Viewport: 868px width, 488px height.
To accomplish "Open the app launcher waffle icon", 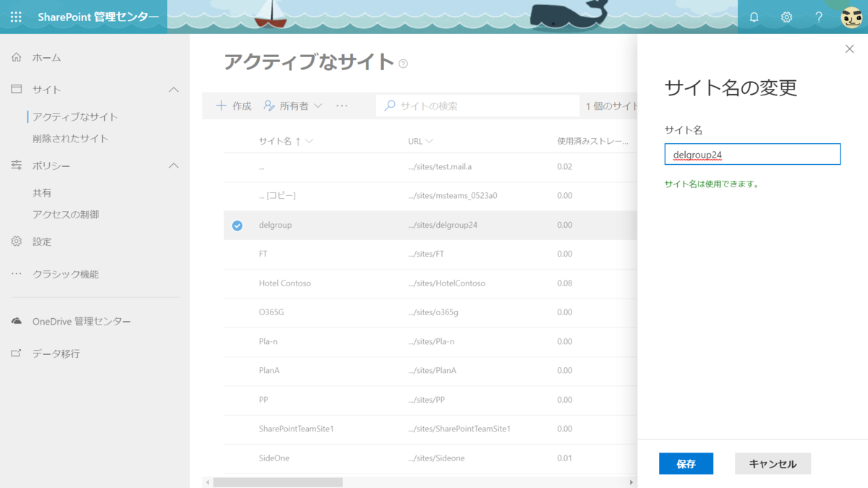I will point(16,17).
